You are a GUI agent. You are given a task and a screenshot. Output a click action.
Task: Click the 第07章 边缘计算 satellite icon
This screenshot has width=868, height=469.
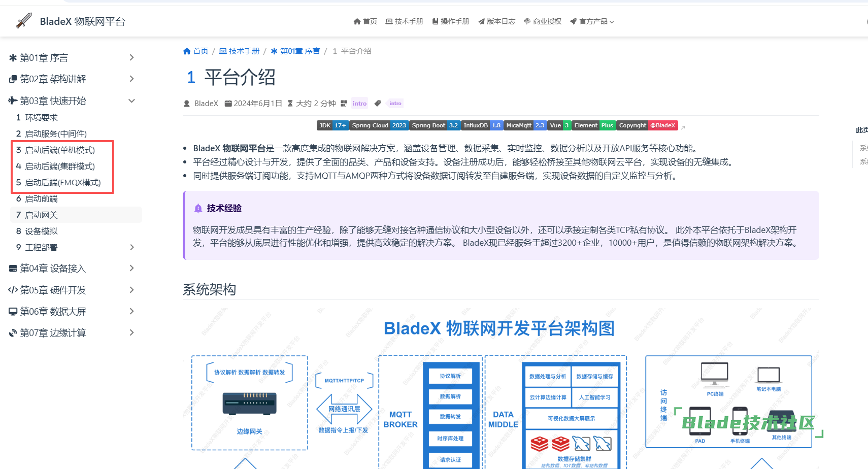(13, 333)
